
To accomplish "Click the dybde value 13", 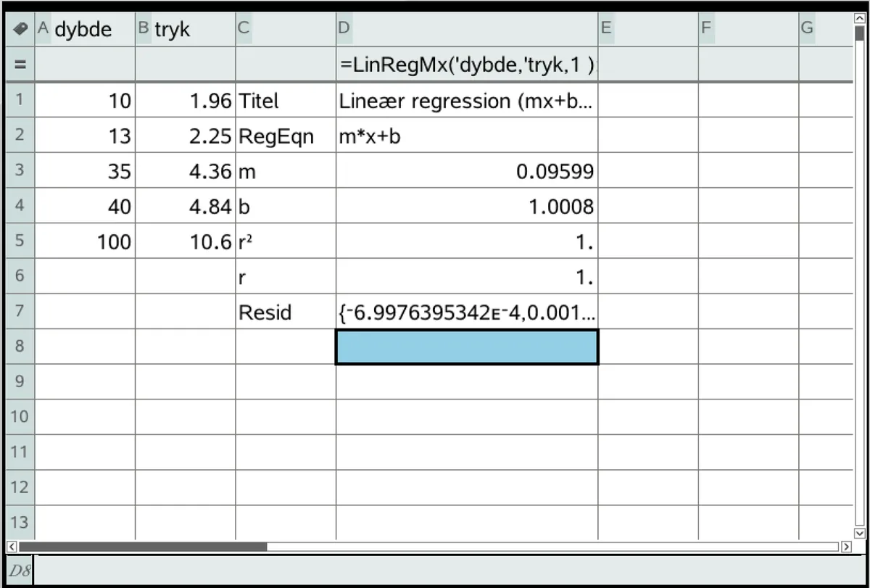I will click(85, 136).
